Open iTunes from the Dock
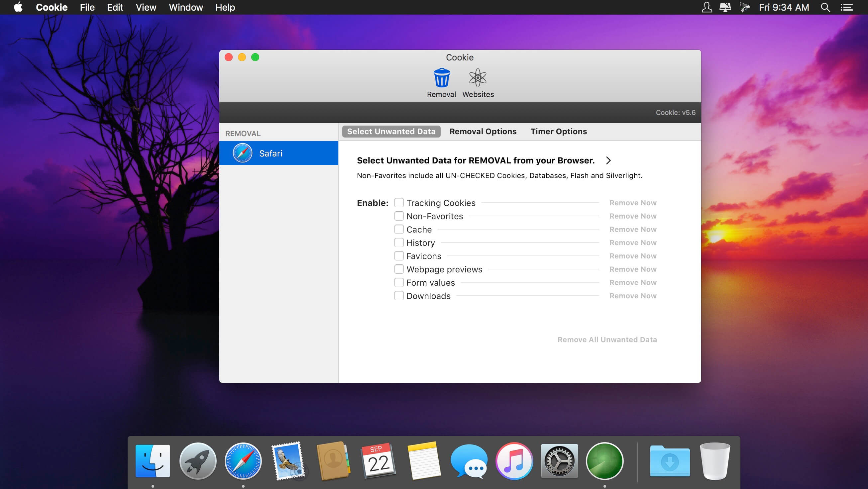Viewport: 868px width, 489px height. coord(514,461)
